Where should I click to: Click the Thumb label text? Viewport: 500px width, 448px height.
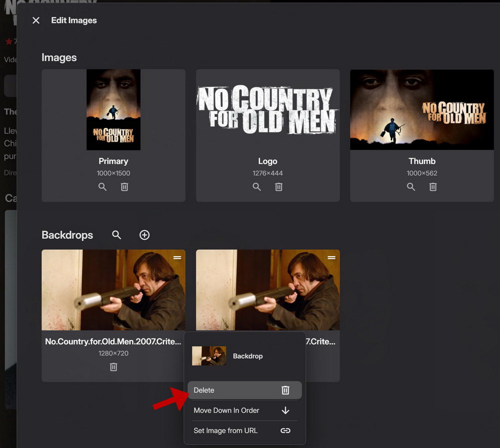pyautogui.click(x=422, y=161)
